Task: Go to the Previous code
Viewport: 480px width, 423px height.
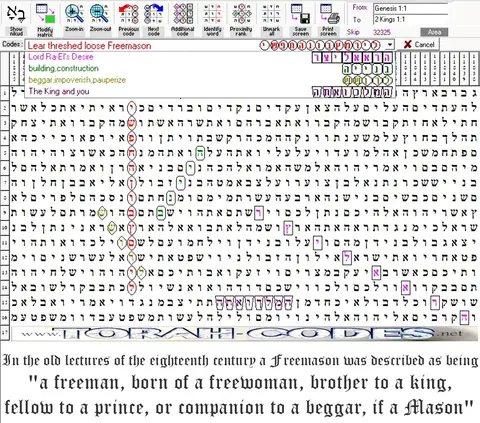Action: click(x=129, y=19)
